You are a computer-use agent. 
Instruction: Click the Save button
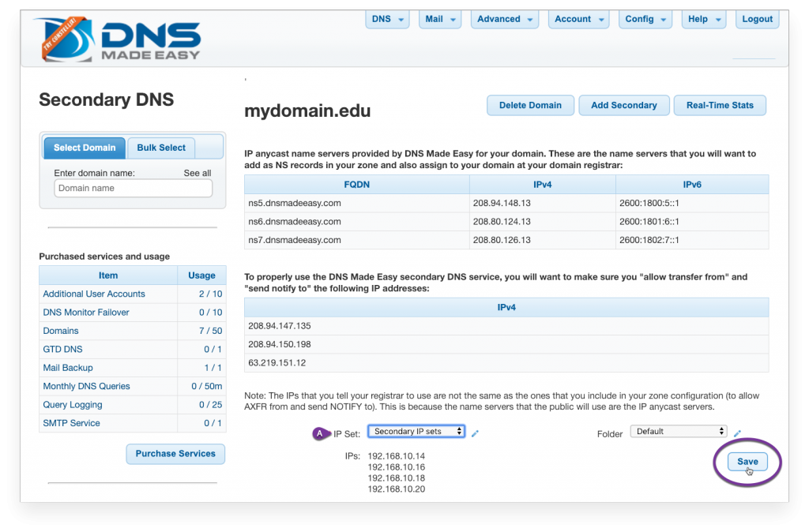click(747, 462)
